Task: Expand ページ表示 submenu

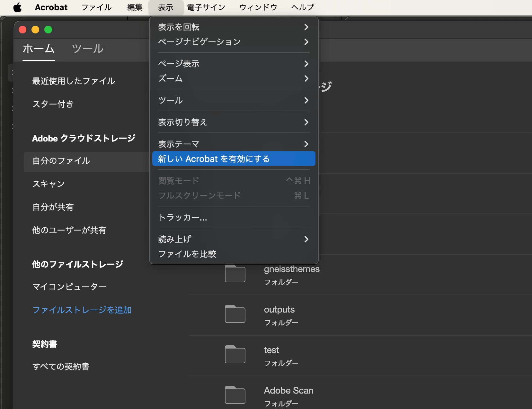Action: [x=234, y=64]
